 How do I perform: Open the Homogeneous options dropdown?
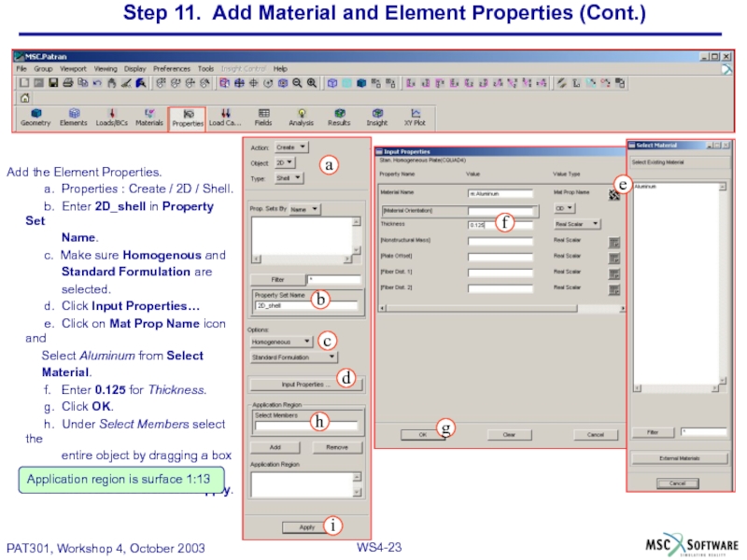click(x=281, y=342)
